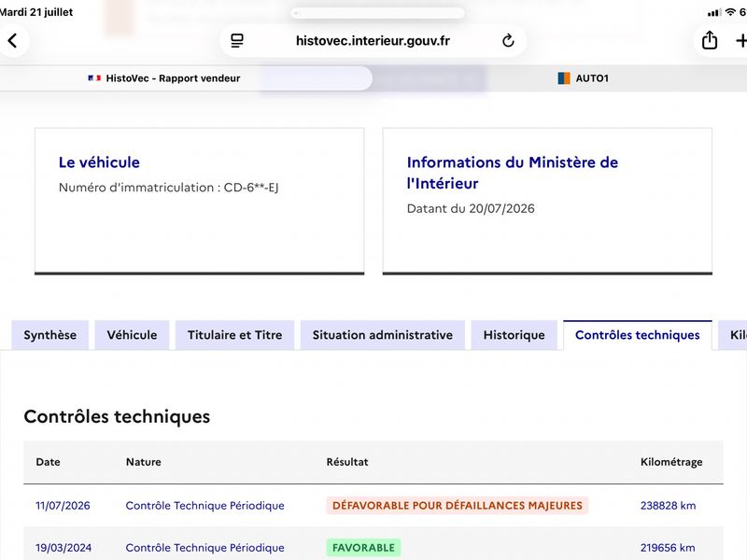Open the Situation administrative tab
Image resolution: width=747 pixels, height=560 pixels.
[383, 335]
